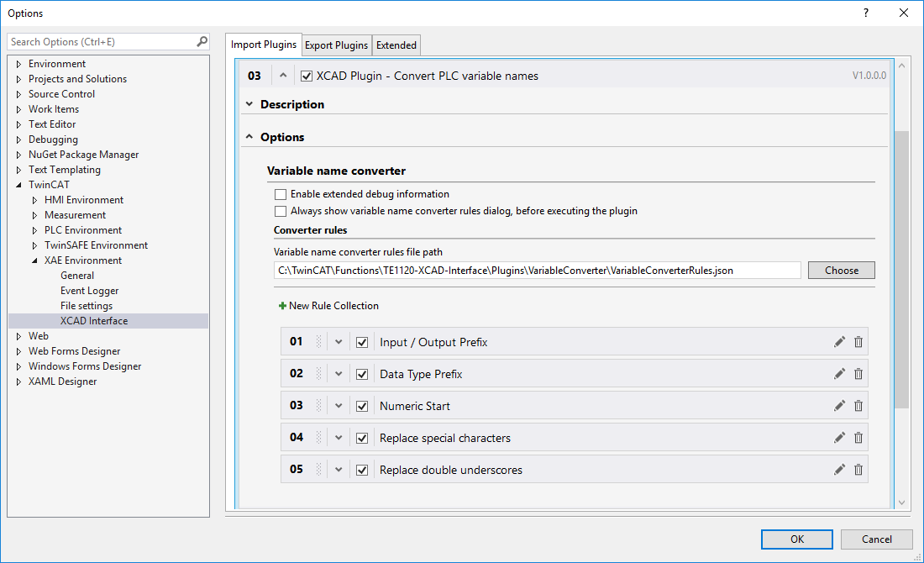Image resolution: width=924 pixels, height=563 pixels.
Task: Check Always show variable name converter rules dialog
Action: click(x=281, y=211)
